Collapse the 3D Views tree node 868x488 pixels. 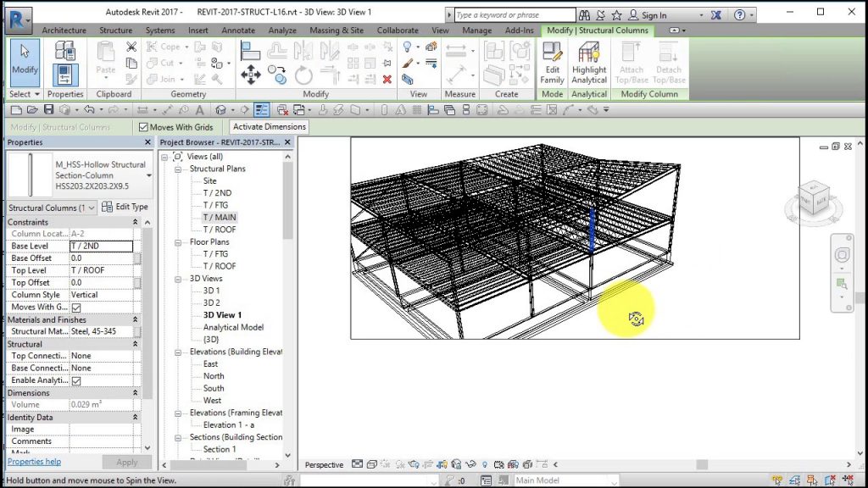(178, 279)
